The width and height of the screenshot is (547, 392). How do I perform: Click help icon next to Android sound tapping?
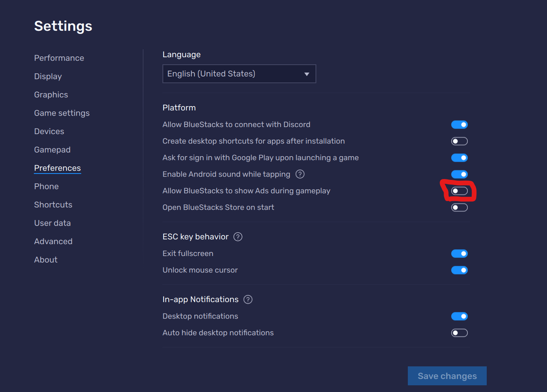(x=299, y=174)
